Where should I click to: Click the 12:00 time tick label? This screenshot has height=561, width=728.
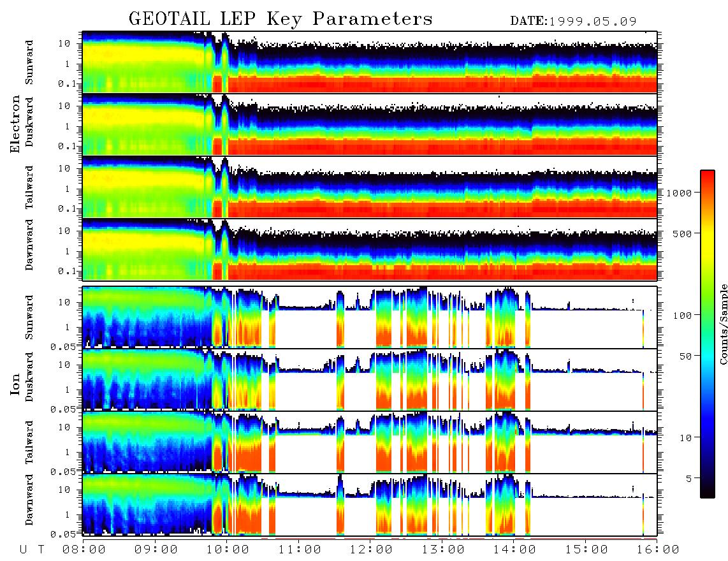coord(371,550)
